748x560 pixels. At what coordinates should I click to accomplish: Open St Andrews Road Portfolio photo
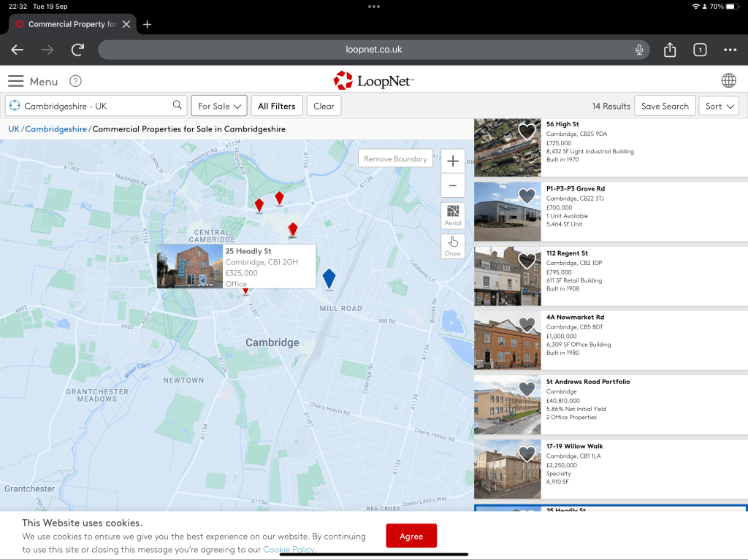[508, 404]
